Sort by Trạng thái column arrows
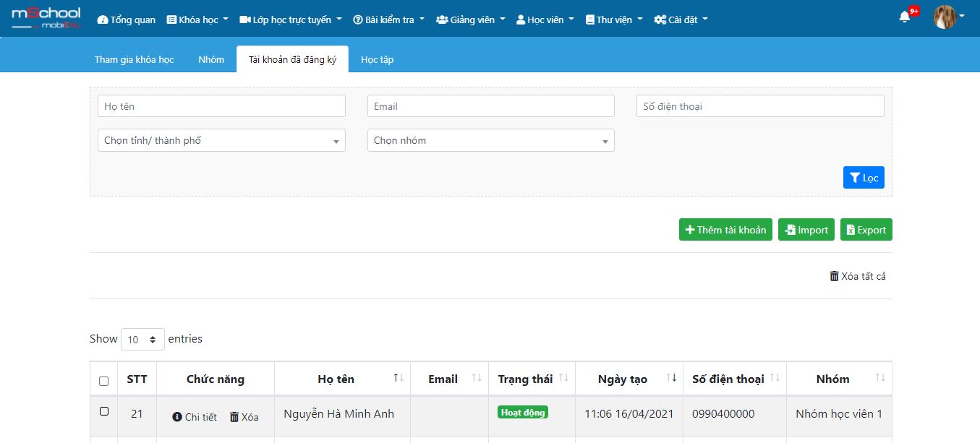The width and height of the screenshot is (980, 443). tap(563, 378)
